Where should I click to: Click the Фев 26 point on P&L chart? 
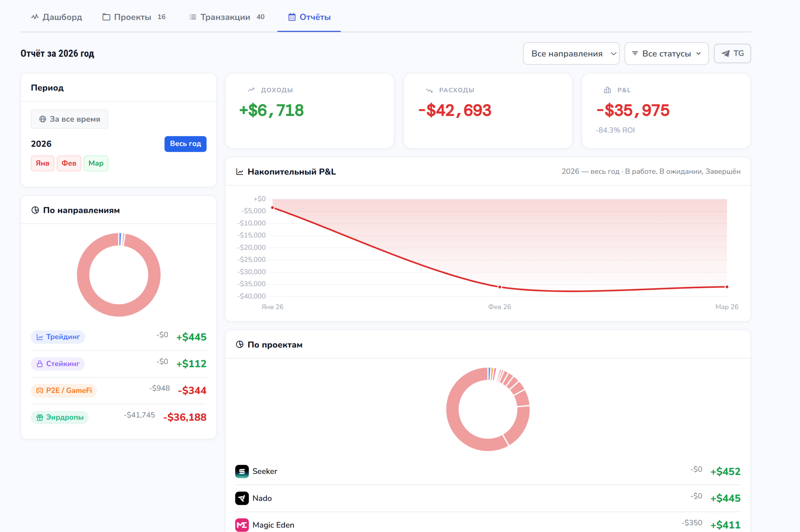click(x=499, y=287)
